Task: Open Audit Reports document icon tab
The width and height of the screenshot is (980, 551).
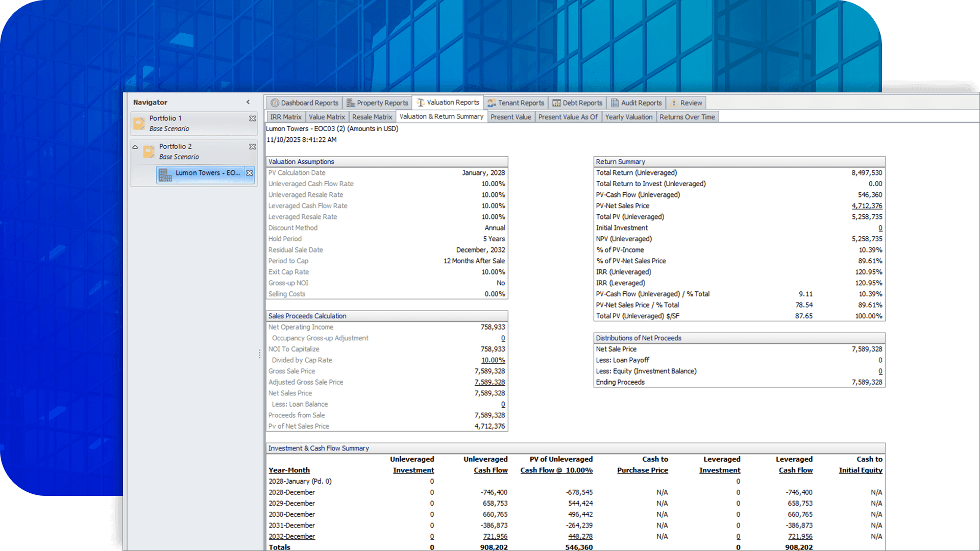Action: tap(615, 103)
